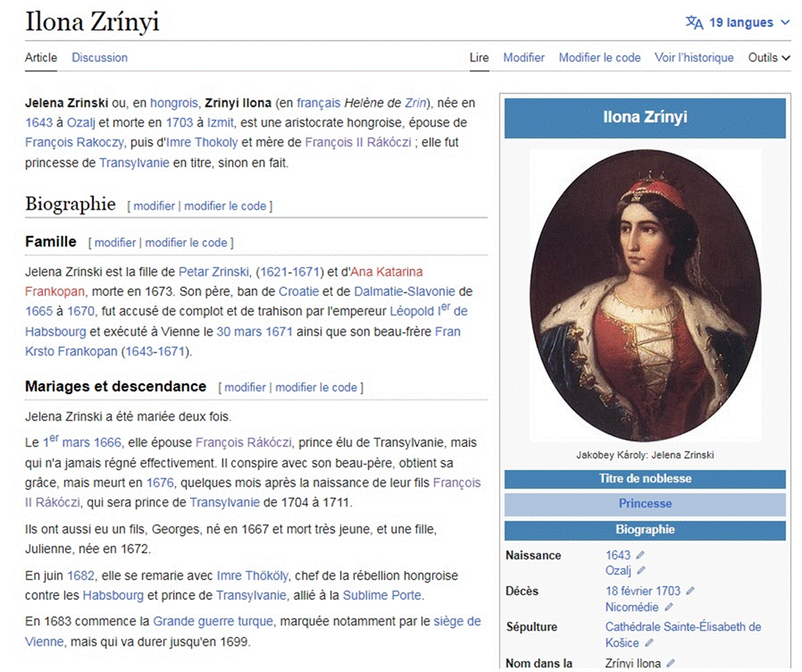Image resolution: width=802 pixels, height=672 pixels.
Task: Open the Léopold Ier de Habsbourg link
Action: pyautogui.click(x=428, y=311)
